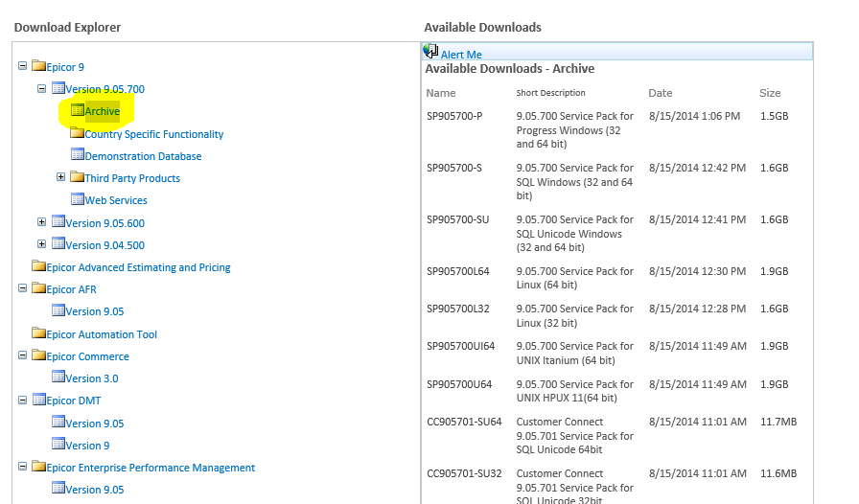This screenshot has height=504, width=859.
Task: Open Country Specific Functionality
Action: pyautogui.click(x=154, y=134)
